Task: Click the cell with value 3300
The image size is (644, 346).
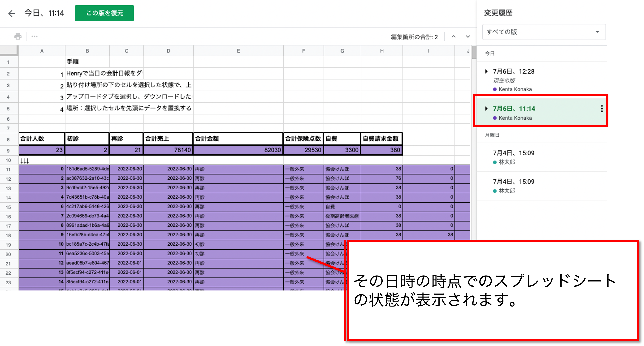Action: [342, 150]
